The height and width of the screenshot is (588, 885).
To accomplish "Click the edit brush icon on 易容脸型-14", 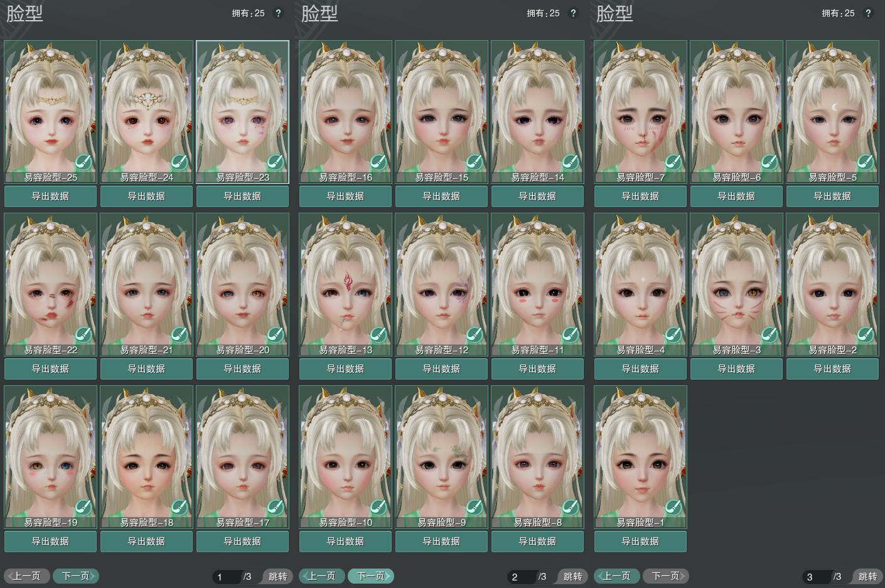I will tap(571, 163).
